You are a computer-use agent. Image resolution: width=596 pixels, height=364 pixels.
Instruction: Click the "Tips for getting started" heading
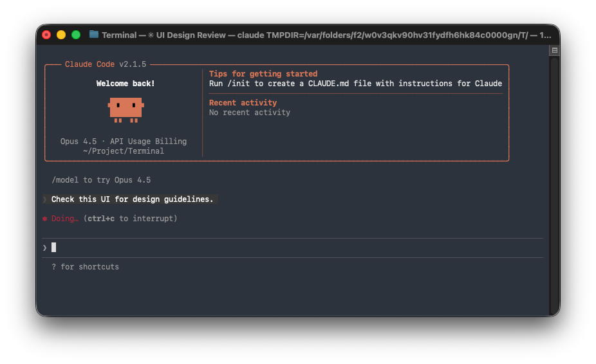[x=263, y=74]
